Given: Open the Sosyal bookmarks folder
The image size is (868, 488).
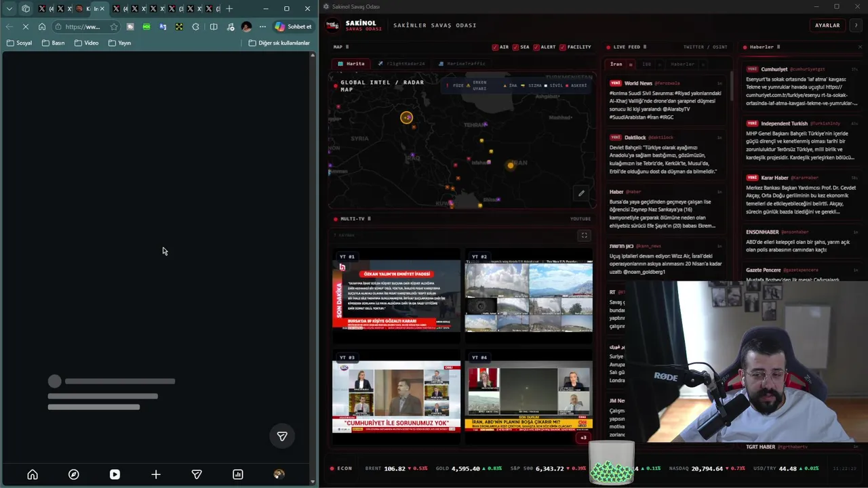Looking at the screenshot, I should click(19, 43).
